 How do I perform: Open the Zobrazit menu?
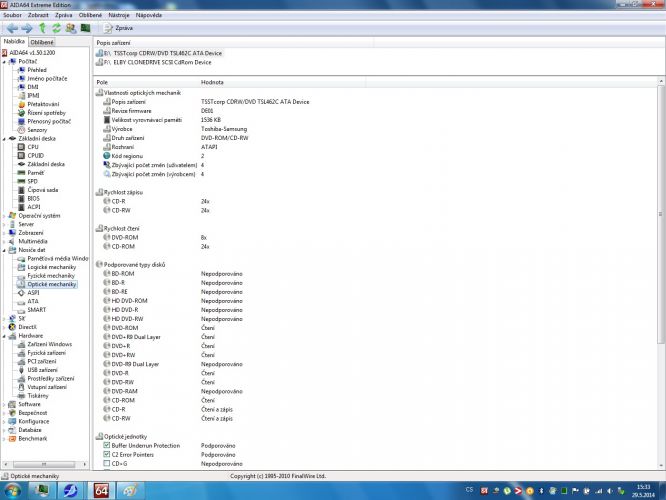(38, 15)
